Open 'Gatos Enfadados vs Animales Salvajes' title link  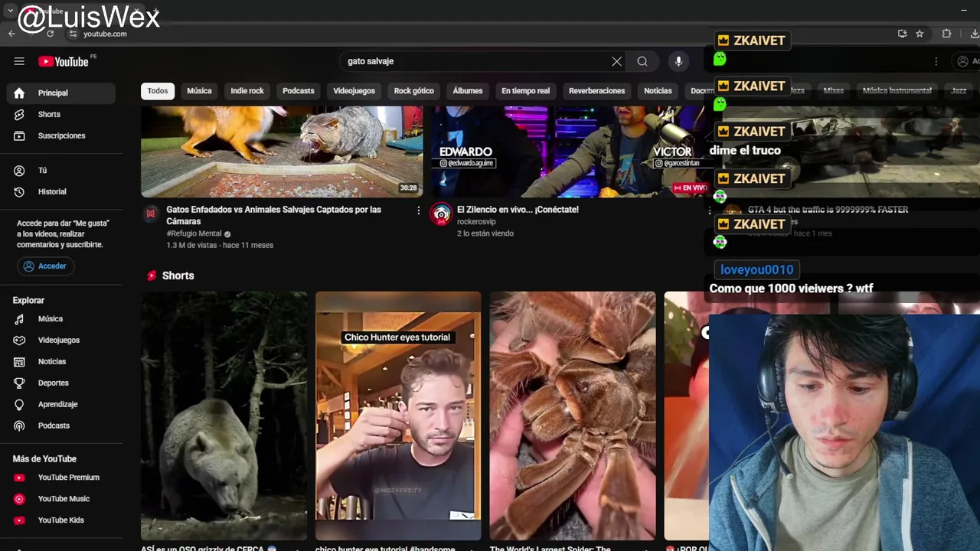pyautogui.click(x=273, y=215)
